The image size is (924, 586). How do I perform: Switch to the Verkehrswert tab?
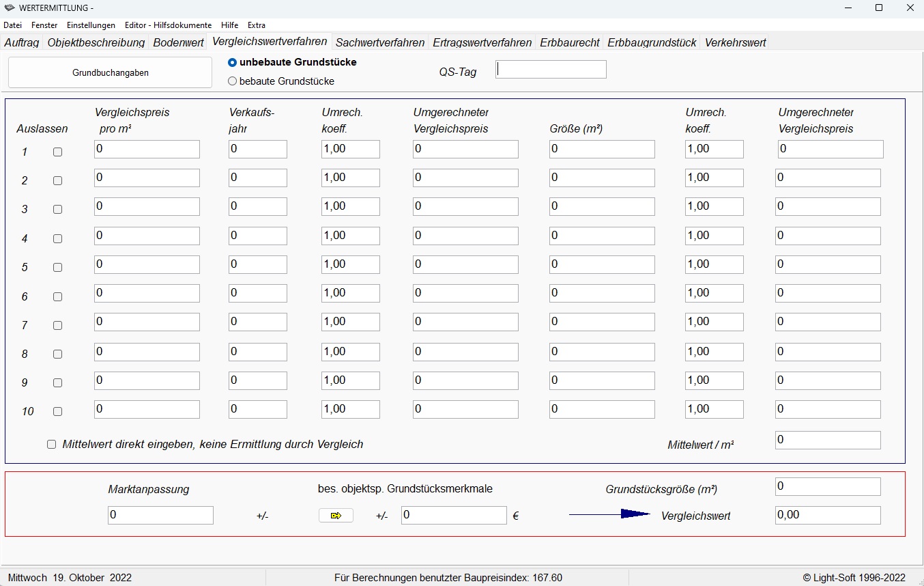(x=736, y=42)
